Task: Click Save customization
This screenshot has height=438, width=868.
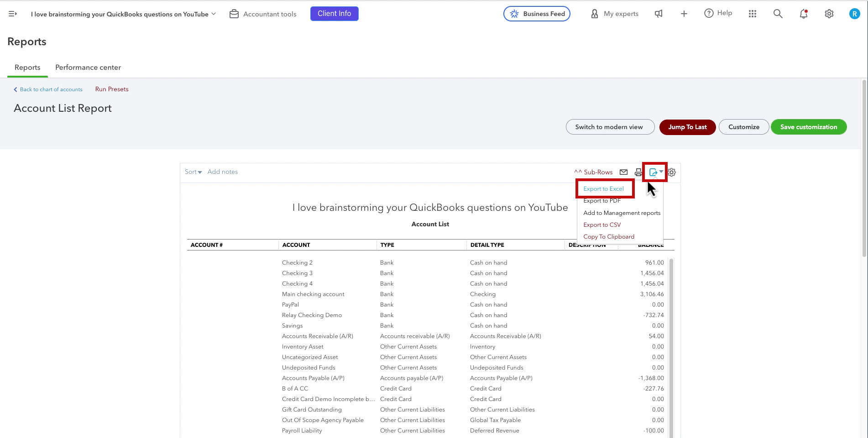Action: (809, 127)
